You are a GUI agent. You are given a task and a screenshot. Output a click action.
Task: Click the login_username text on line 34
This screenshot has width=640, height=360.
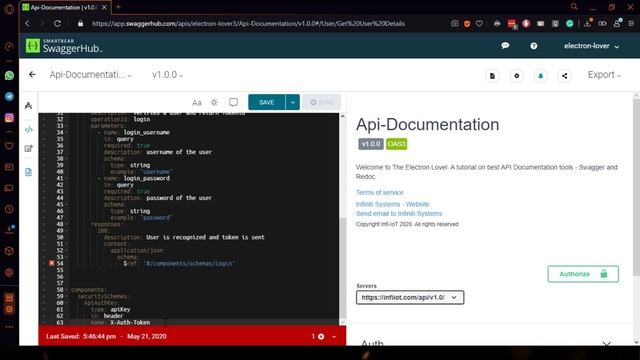click(147, 132)
